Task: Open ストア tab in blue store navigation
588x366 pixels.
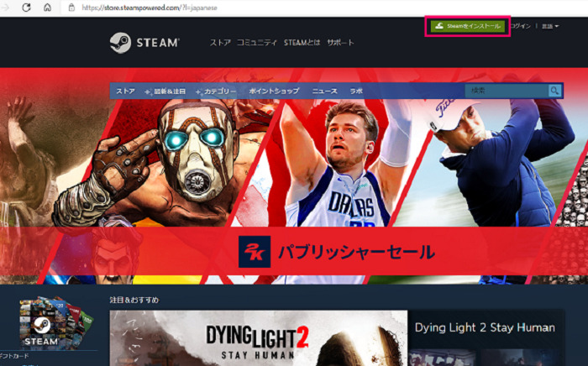Action: [126, 91]
